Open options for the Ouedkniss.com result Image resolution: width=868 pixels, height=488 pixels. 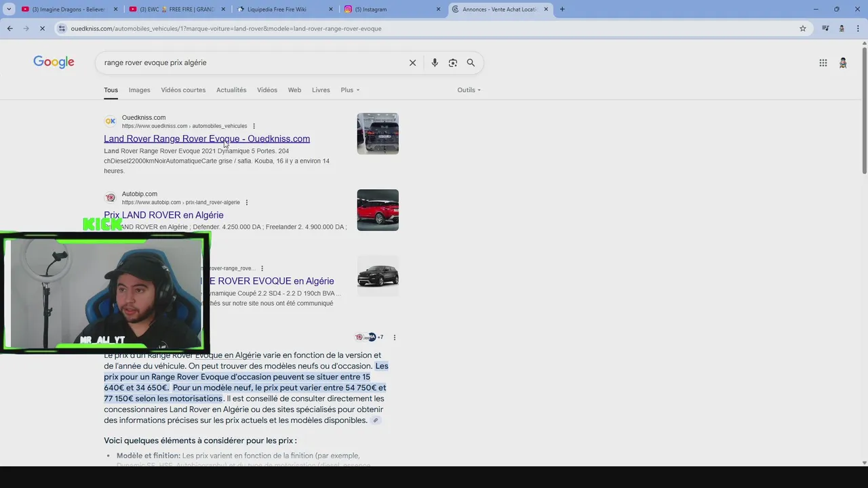tap(254, 126)
